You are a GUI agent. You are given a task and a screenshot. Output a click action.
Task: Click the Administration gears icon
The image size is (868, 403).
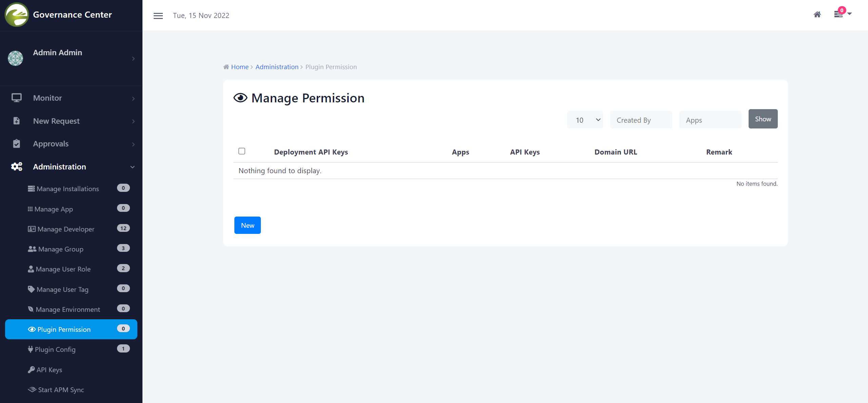coord(16,167)
